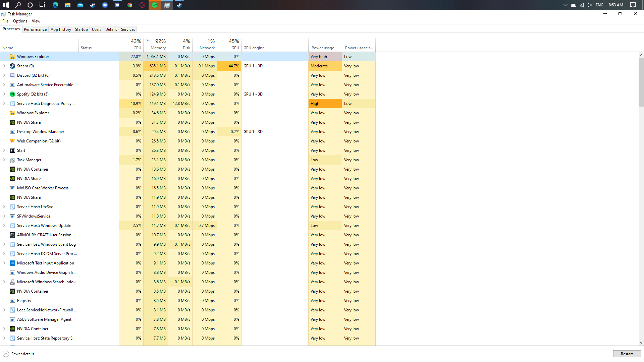Viewport: 644px width, 362px height.
Task: Click the Moderate power usage cell
Action: 325,66
